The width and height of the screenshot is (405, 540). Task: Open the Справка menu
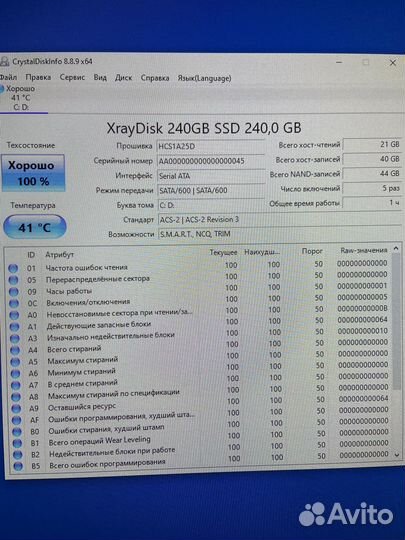tap(155, 78)
